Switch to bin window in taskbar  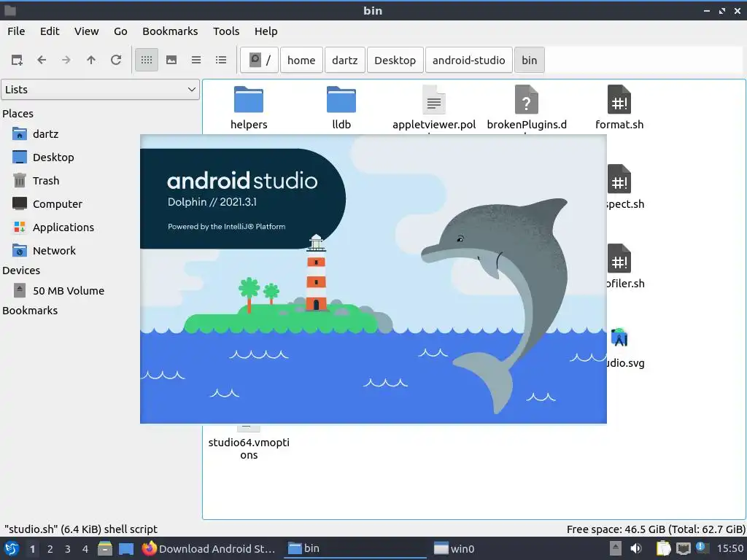[x=355, y=549]
